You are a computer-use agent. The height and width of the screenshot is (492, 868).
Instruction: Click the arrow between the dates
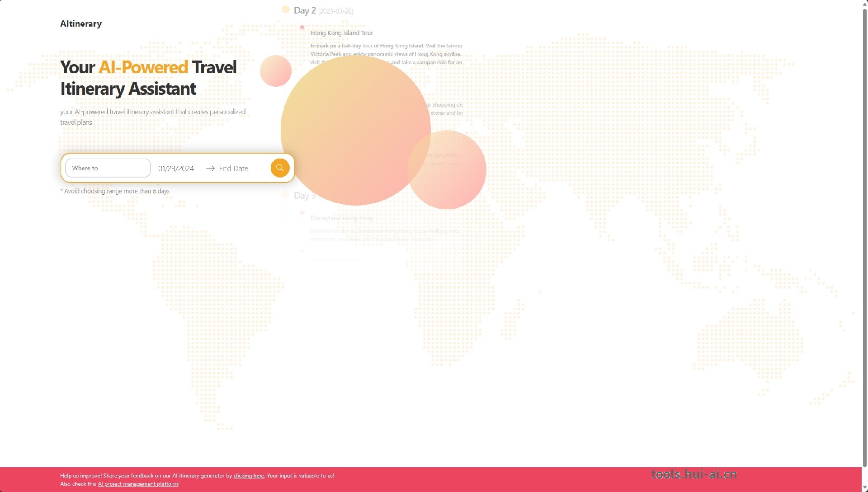coord(210,169)
